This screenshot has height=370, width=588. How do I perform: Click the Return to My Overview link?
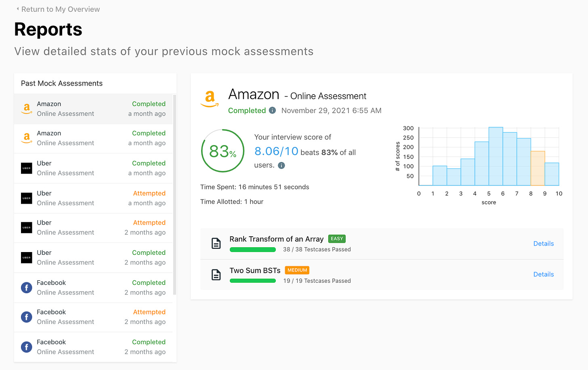[61, 9]
